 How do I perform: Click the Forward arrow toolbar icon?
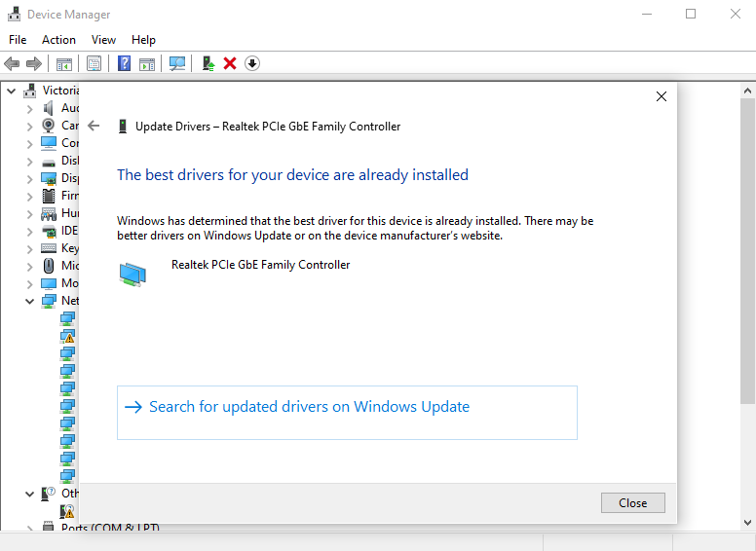click(34, 63)
